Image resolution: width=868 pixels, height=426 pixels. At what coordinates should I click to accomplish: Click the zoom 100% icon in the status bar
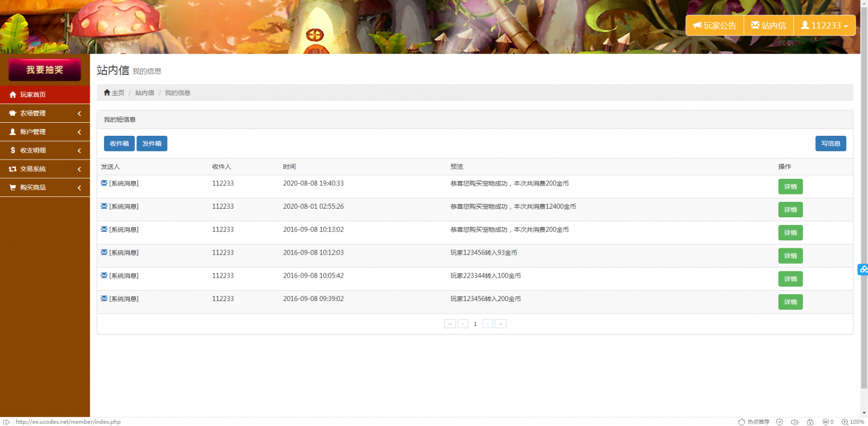tap(845, 422)
